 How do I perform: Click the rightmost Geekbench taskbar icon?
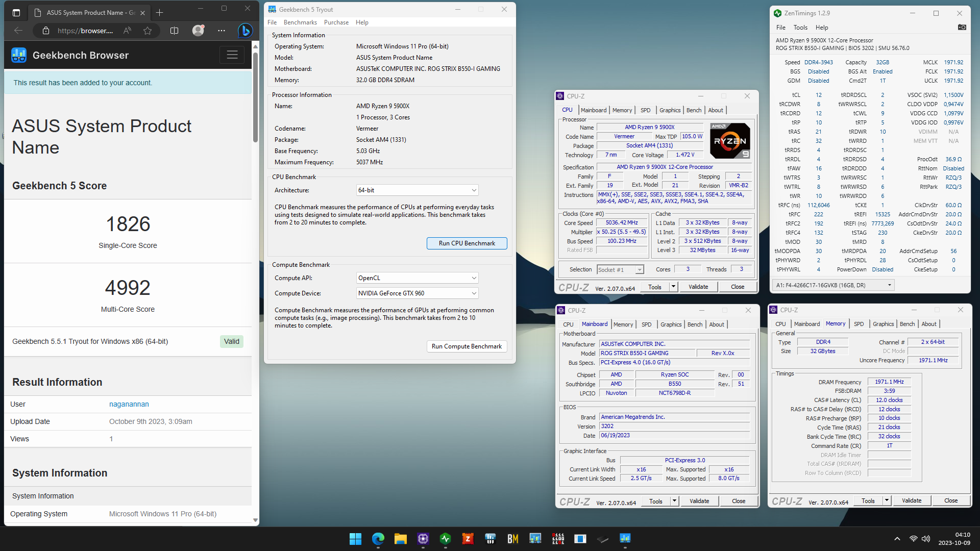point(625,539)
